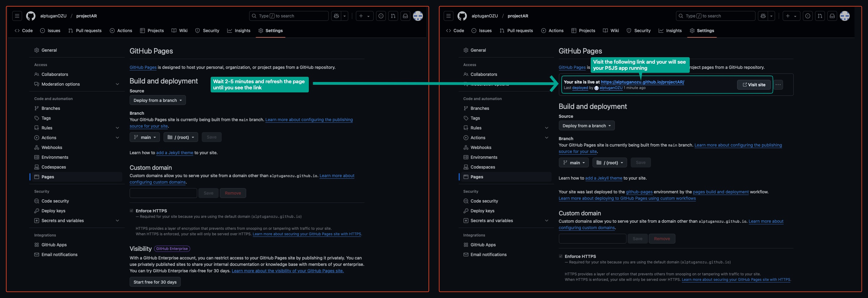Click Remove custom domain button in left window

click(x=233, y=193)
